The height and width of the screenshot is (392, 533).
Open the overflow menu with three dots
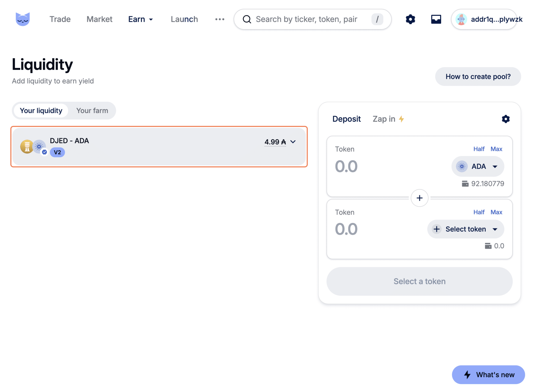(219, 19)
